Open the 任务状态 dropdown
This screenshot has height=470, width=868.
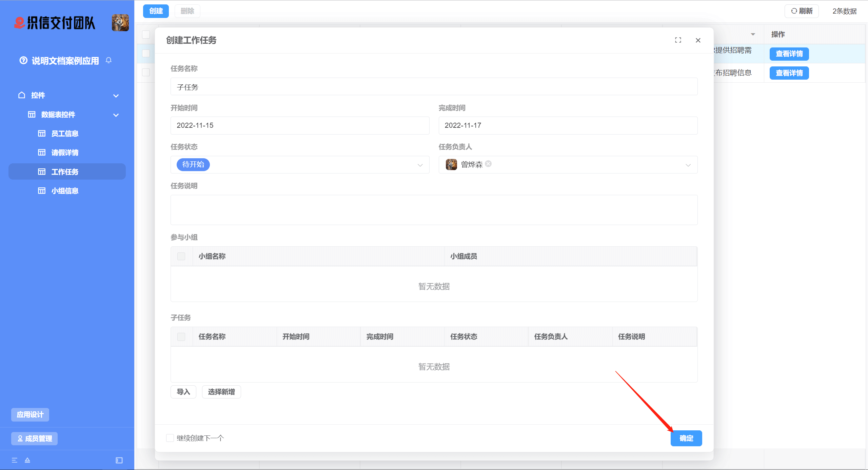pyautogui.click(x=300, y=165)
